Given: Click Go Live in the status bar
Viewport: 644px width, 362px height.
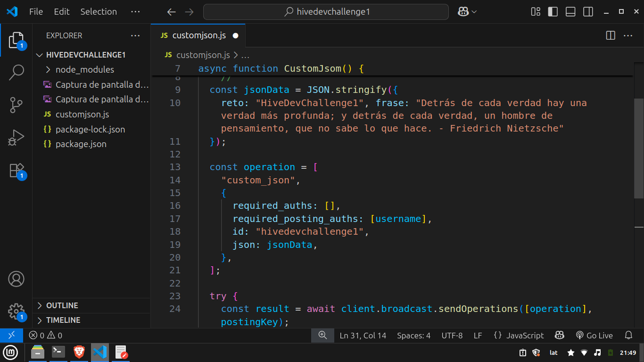Looking at the screenshot, I should click(594, 335).
